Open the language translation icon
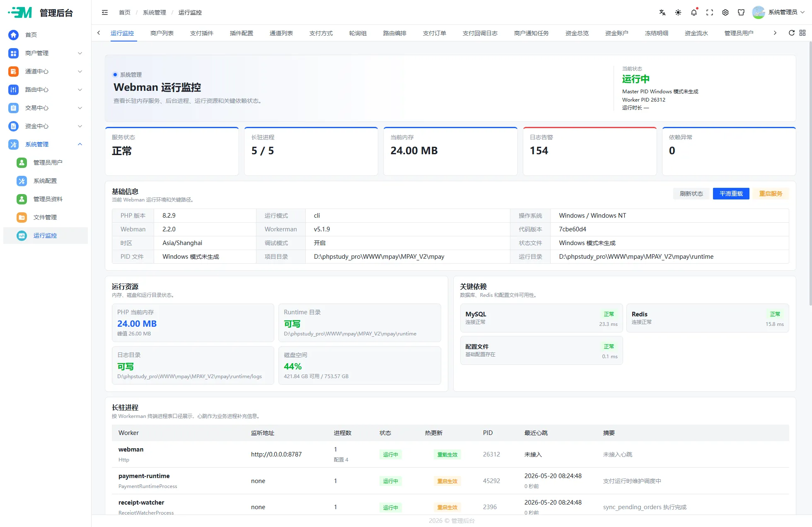 662,12
